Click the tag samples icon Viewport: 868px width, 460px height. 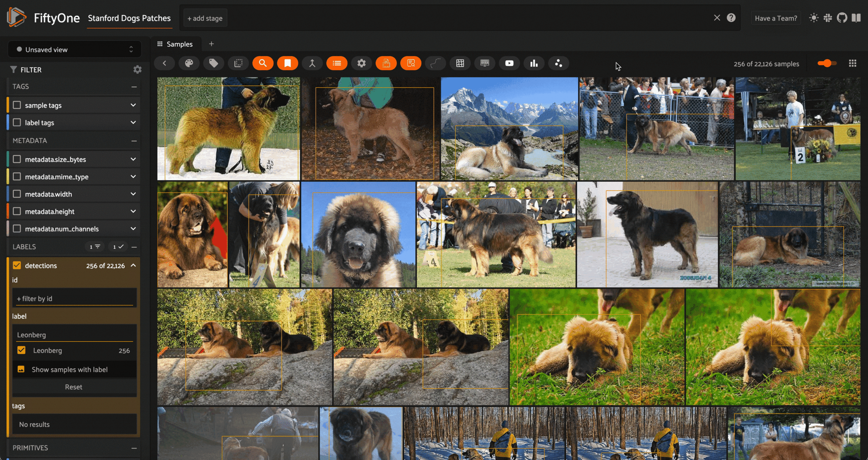214,63
